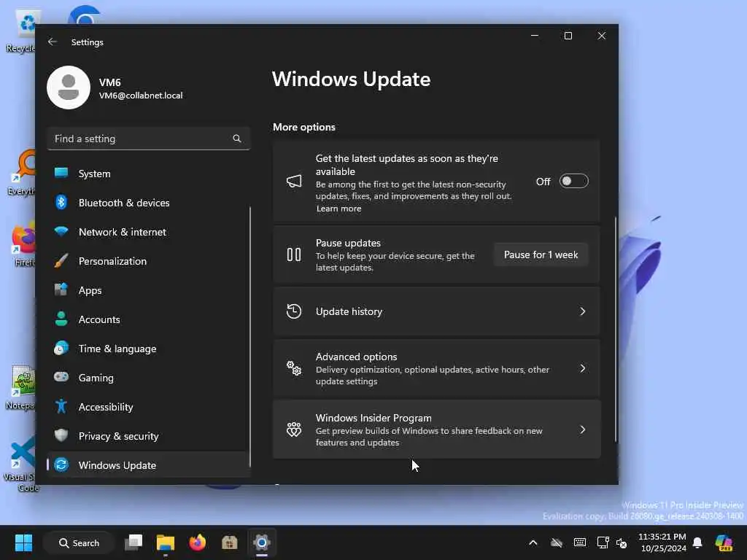Open the Microsoft Store taskbar icon
Screen dimensions: 747x560
tap(230, 542)
